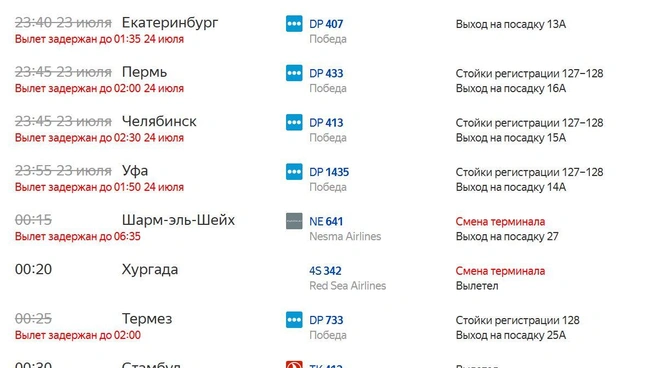Open flight NE 641 link
This screenshot has width=656, height=368.
(326, 222)
